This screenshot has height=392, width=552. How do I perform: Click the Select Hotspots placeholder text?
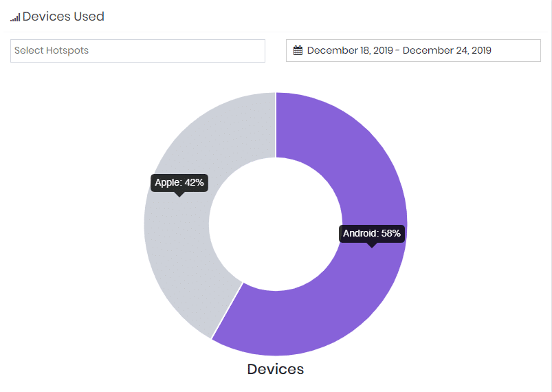(x=52, y=50)
